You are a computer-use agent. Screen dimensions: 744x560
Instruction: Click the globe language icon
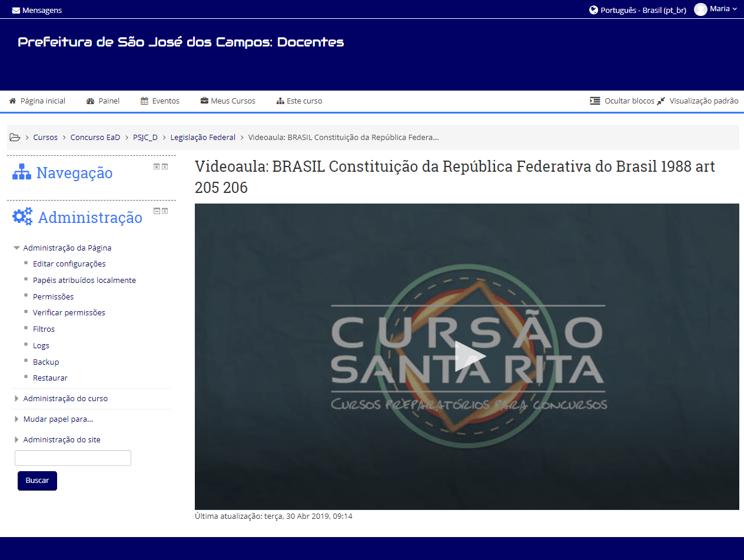pyautogui.click(x=593, y=10)
